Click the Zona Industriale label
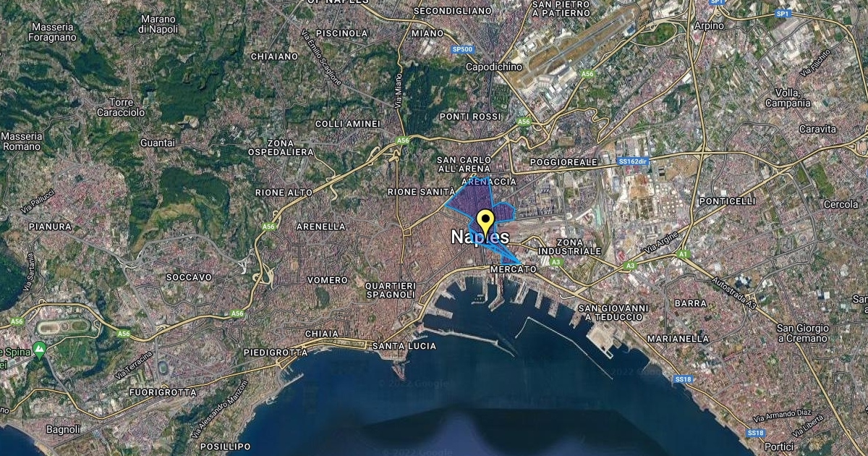The image size is (868, 456). click(x=579, y=247)
